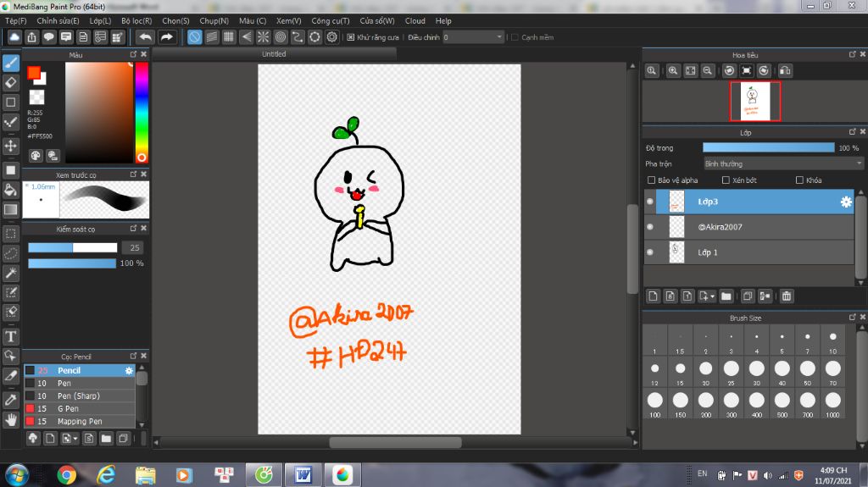Screen dimensions: 868x487
Task: Open the Lớp(L) menu
Action: [x=100, y=20]
